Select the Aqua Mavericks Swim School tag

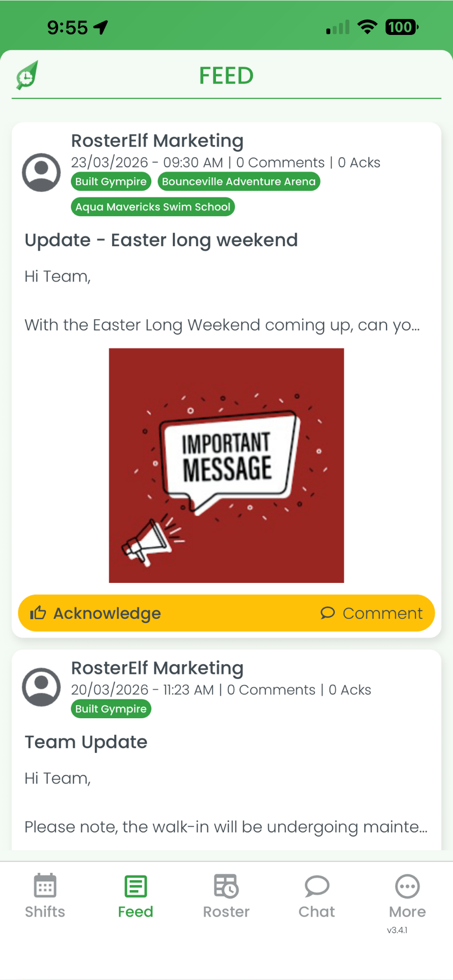click(152, 207)
